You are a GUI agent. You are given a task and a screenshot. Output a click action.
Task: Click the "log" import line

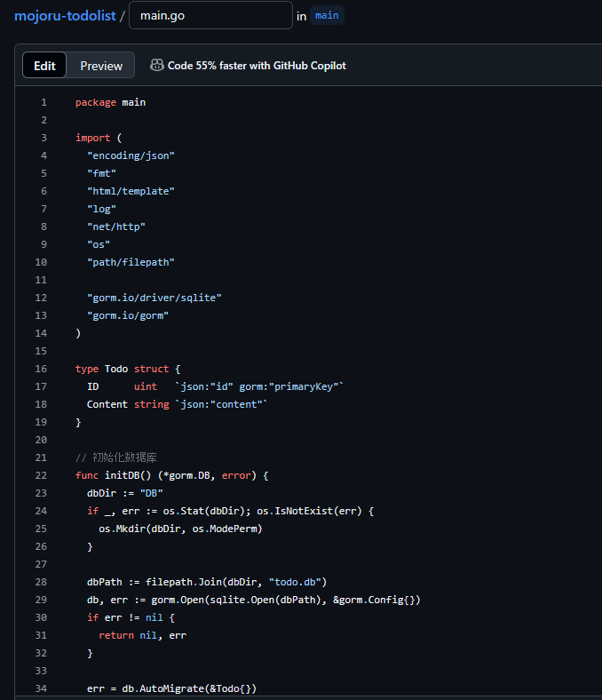(101, 209)
